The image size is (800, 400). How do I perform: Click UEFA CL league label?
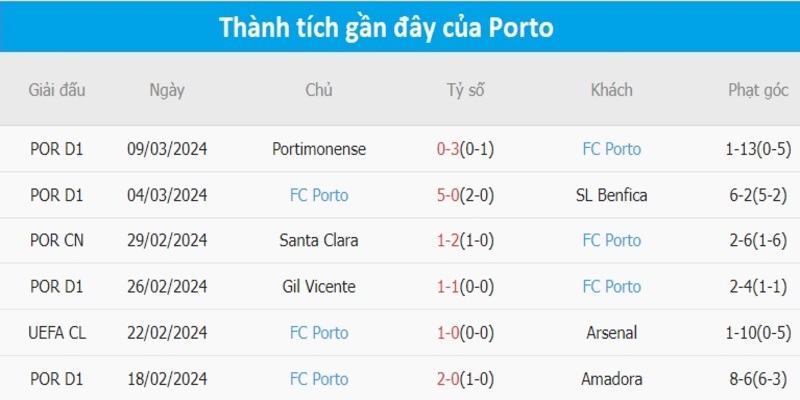57,333
